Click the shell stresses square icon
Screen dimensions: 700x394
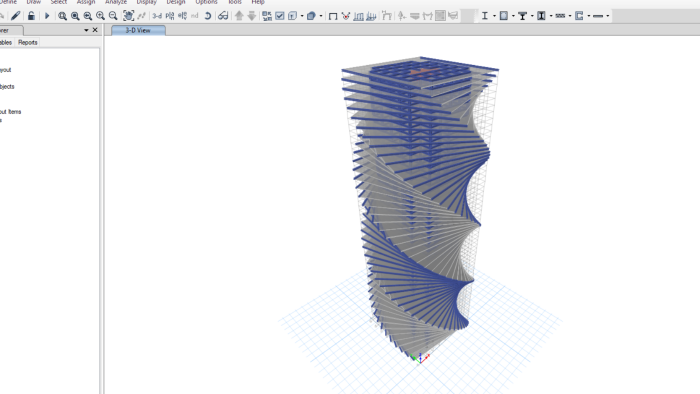[440, 16]
